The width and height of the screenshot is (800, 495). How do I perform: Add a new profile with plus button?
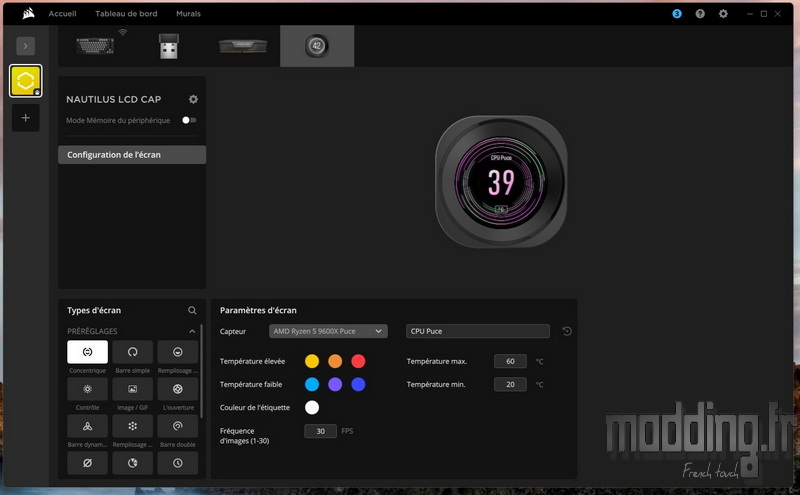pos(26,118)
